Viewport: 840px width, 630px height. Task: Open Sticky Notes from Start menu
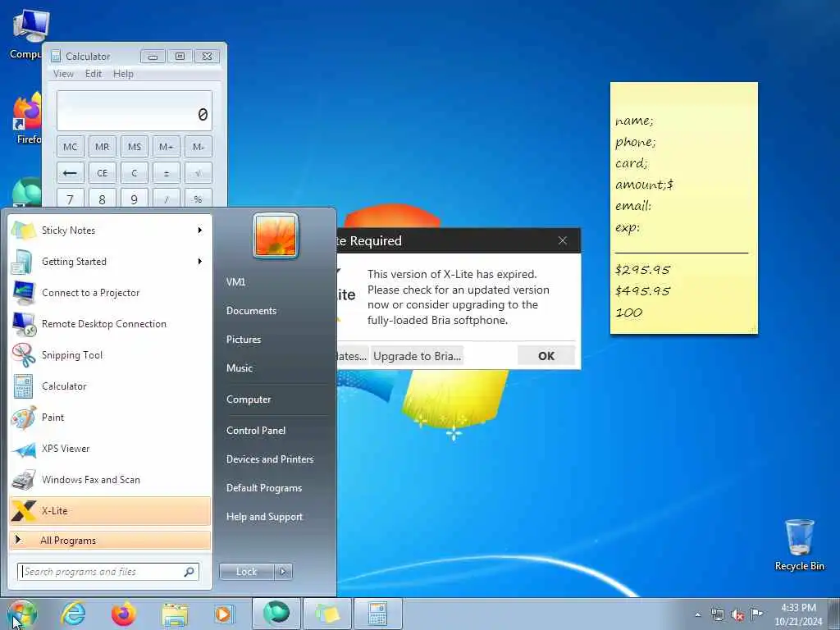tap(110, 231)
